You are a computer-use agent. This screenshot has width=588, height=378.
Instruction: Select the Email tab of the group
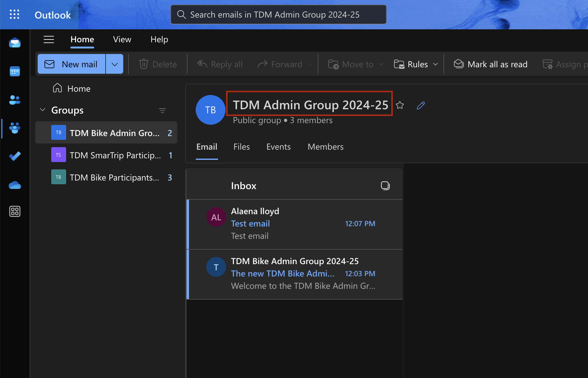pyautogui.click(x=207, y=147)
